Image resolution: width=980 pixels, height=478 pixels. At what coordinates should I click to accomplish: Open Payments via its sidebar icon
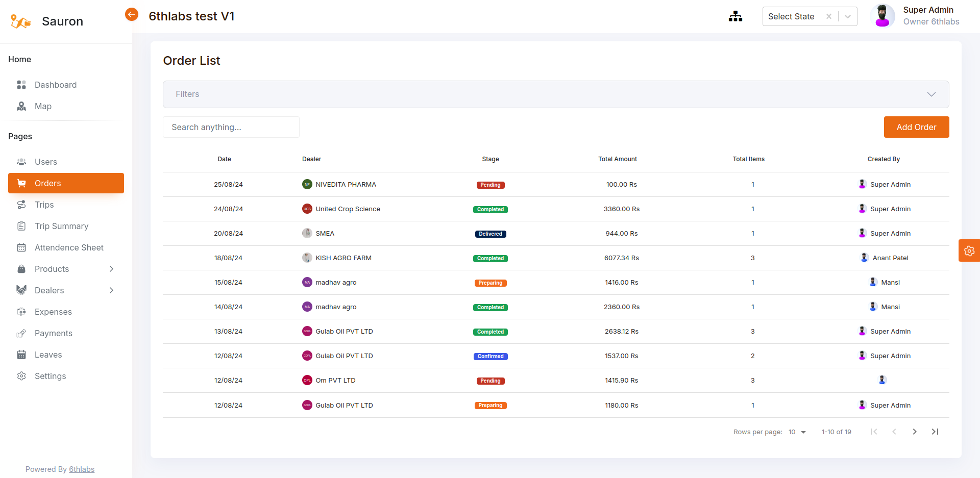coord(21,333)
